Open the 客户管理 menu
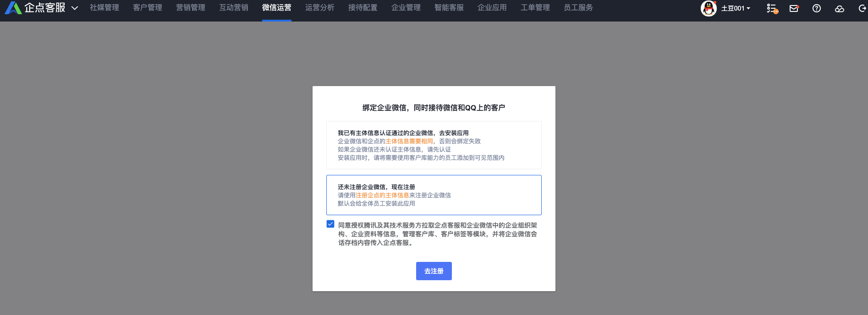 [x=148, y=8]
